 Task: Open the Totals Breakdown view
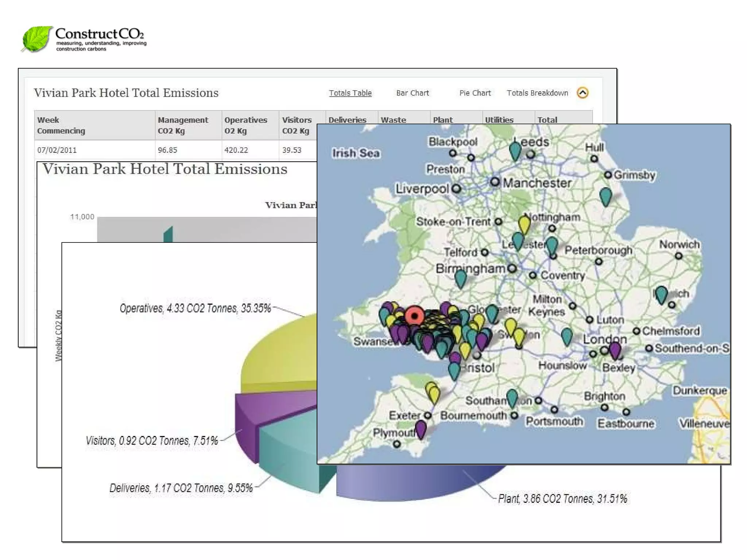(537, 93)
